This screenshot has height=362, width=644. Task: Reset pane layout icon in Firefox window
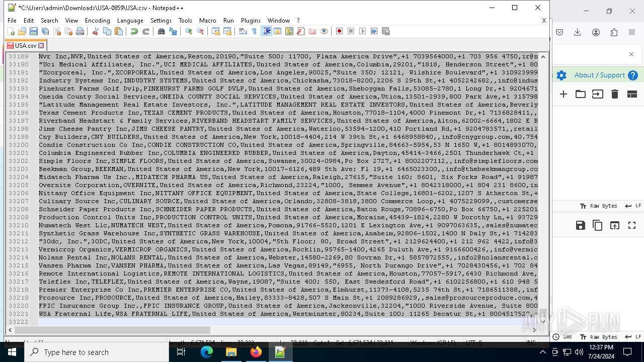[x=632, y=94]
